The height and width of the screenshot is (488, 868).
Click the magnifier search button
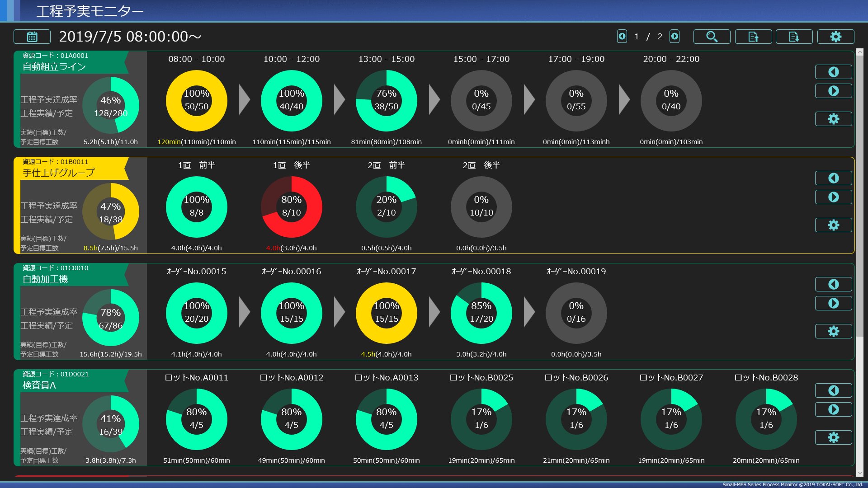(x=712, y=37)
